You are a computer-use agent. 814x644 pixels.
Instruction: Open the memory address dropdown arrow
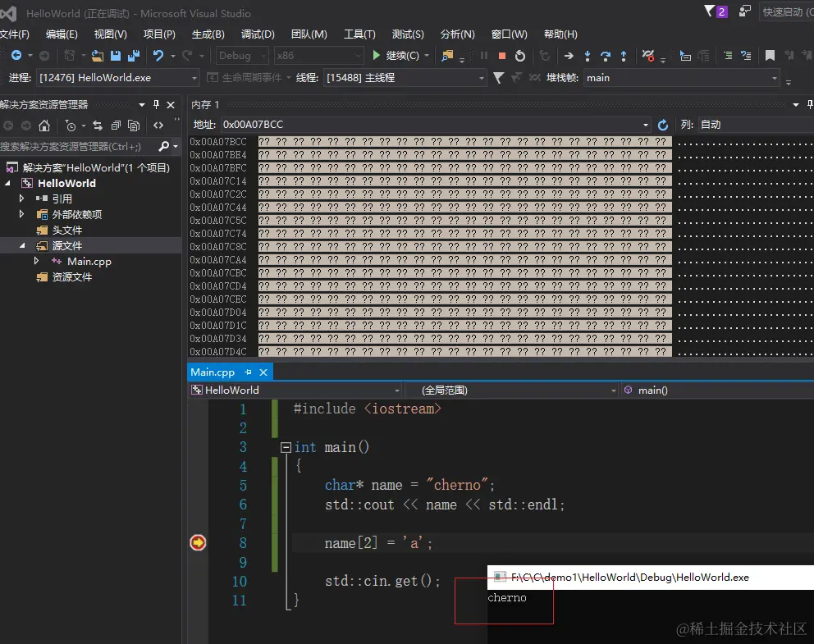pos(645,125)
